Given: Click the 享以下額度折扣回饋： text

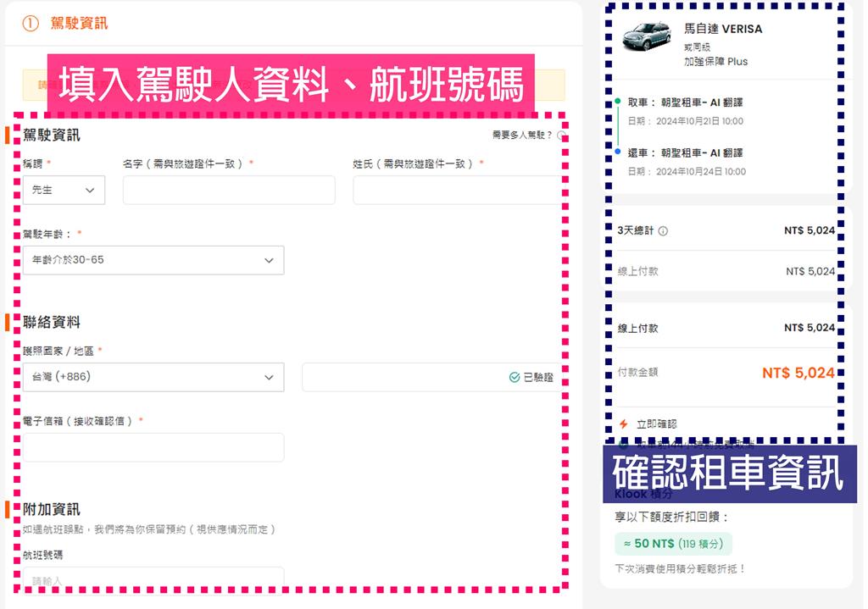Looking at the screenshot, I should coord(672,517).
